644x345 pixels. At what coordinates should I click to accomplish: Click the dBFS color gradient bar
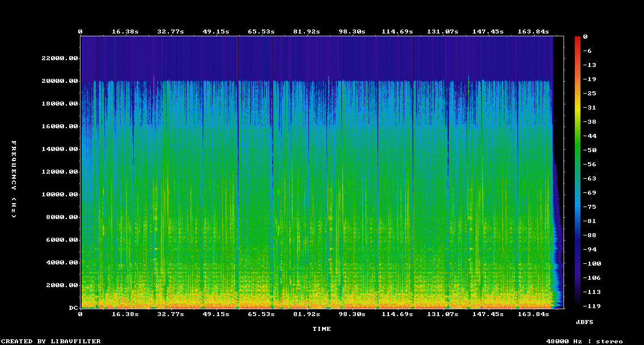coord(577,171)
